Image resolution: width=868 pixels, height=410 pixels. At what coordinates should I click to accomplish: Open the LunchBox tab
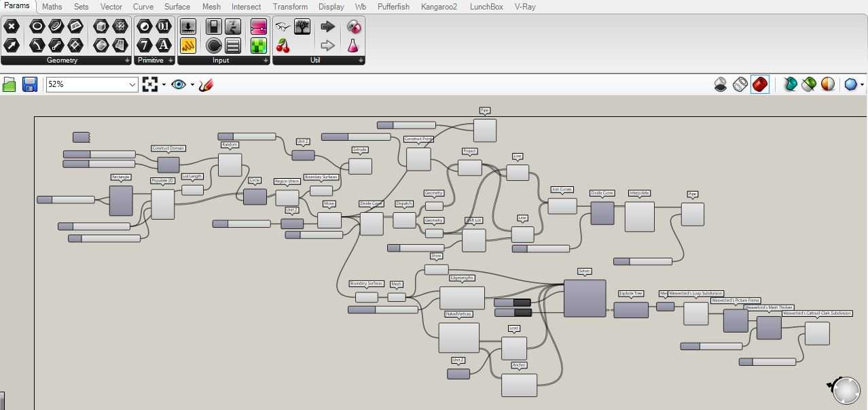486,7
